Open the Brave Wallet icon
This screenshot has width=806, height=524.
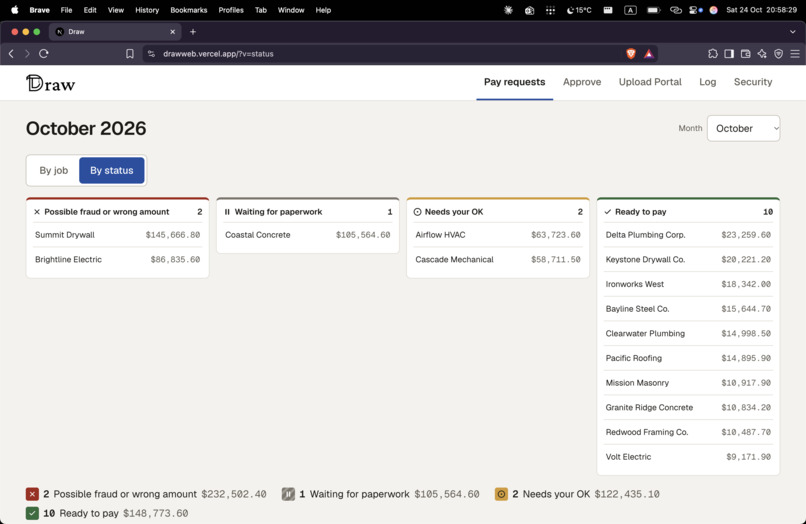click(x=745, y=53)
